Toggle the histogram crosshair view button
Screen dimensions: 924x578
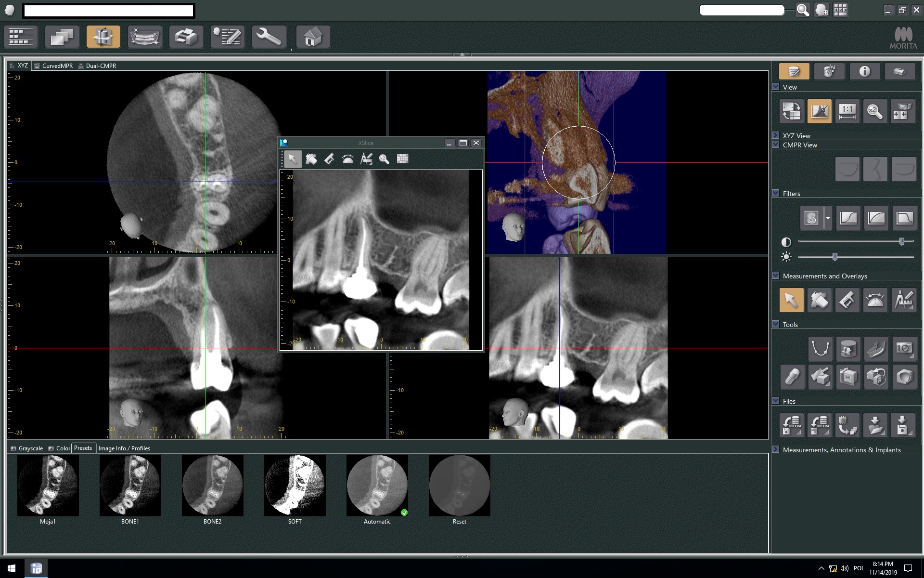[820, 111]
